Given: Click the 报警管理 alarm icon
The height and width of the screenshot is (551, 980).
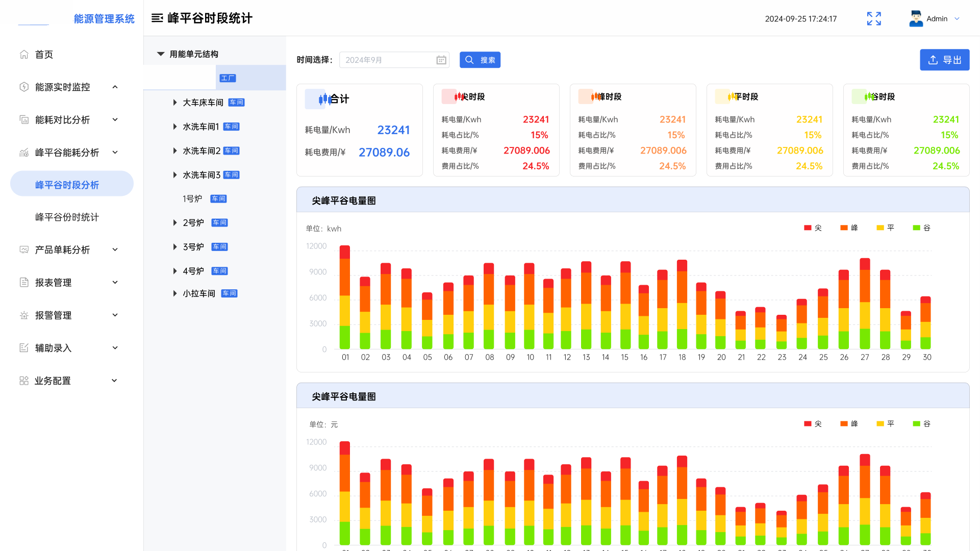Looking at the screenshot, I should pyautogui.click(x=24, y=315).
